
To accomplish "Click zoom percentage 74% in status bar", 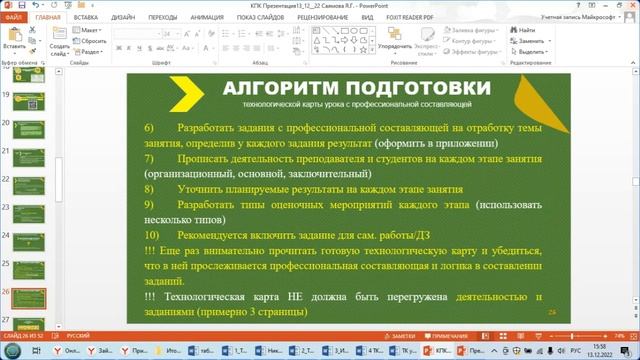I will (x=619, y=336).
